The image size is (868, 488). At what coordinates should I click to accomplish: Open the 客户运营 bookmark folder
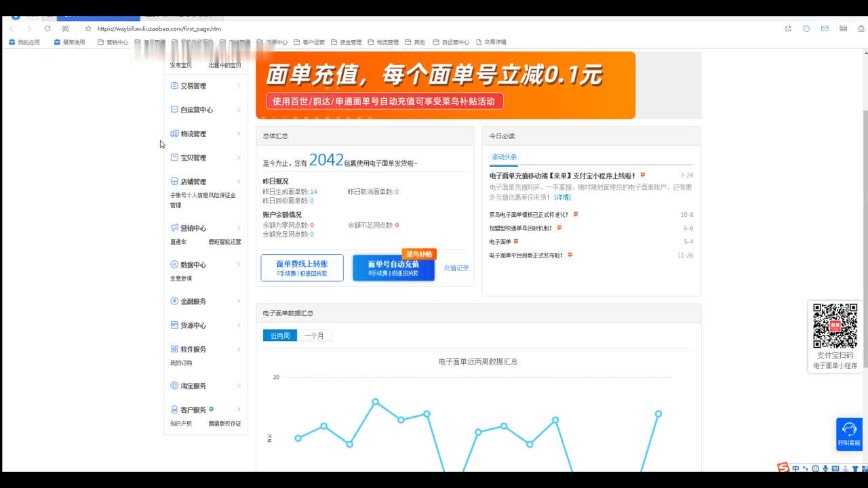[309, 42]
